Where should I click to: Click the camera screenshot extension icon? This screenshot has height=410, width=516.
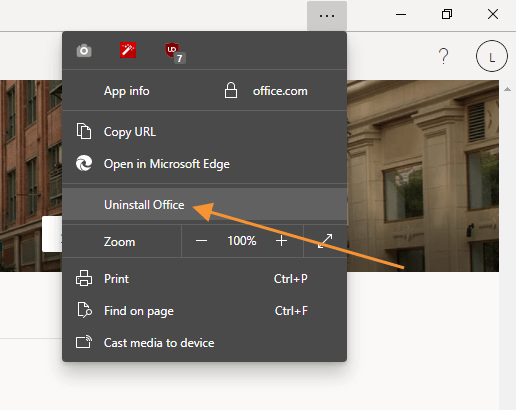pos(84,51)
